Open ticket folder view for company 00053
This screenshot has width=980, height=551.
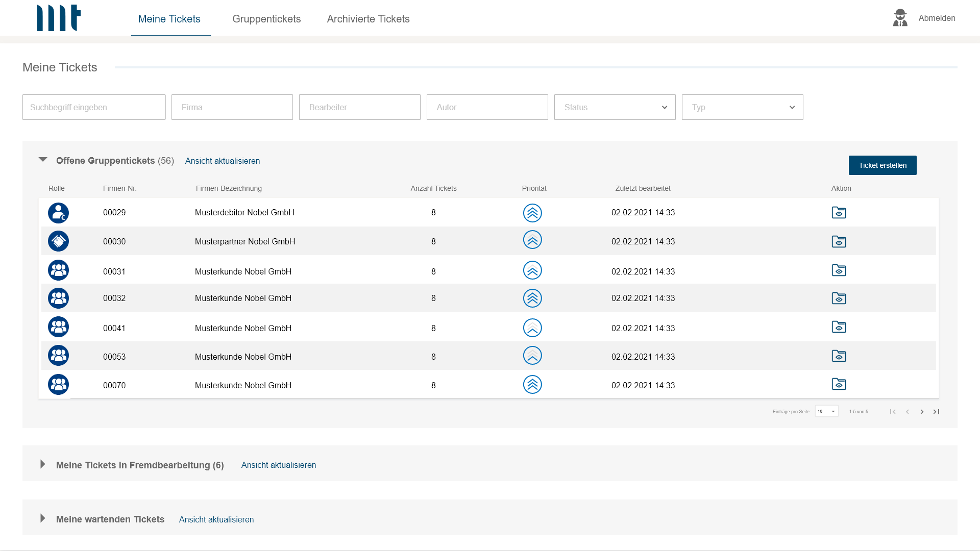(839, 356)
